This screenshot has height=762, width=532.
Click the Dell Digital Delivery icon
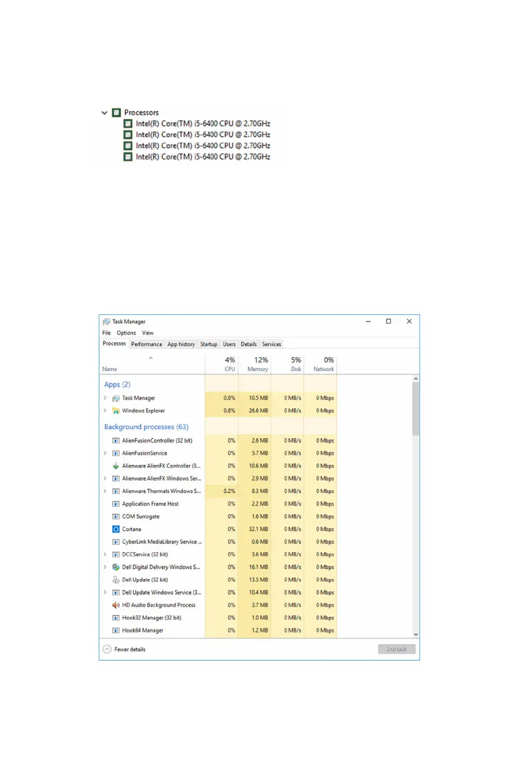click(115, 567)
